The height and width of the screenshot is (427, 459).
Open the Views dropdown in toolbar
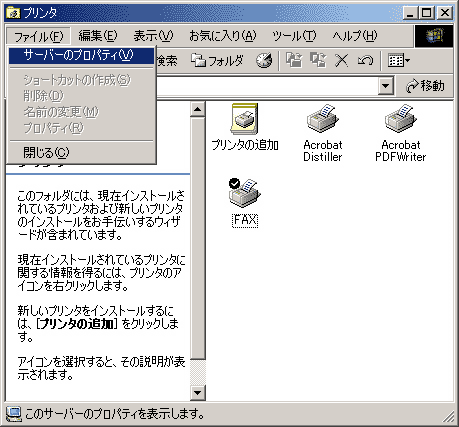coord(399,61)
